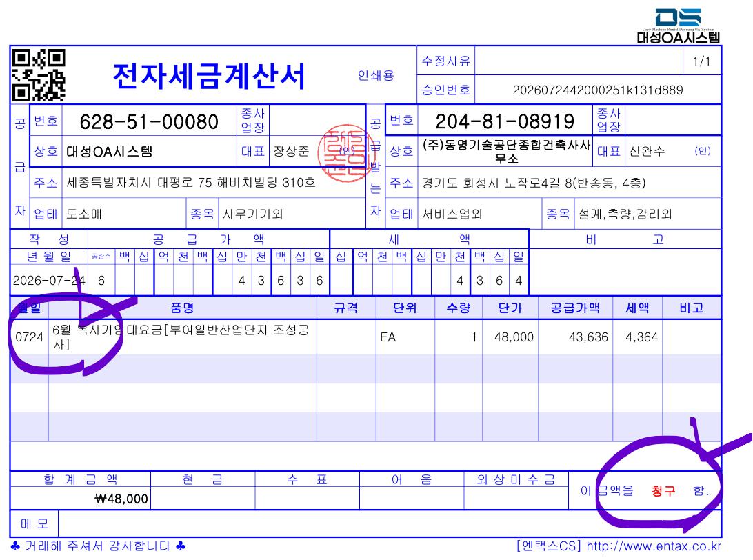This screenshot has width=753, height=560.
Task: Select representative name 장상준
Action: tap(291, 151)
